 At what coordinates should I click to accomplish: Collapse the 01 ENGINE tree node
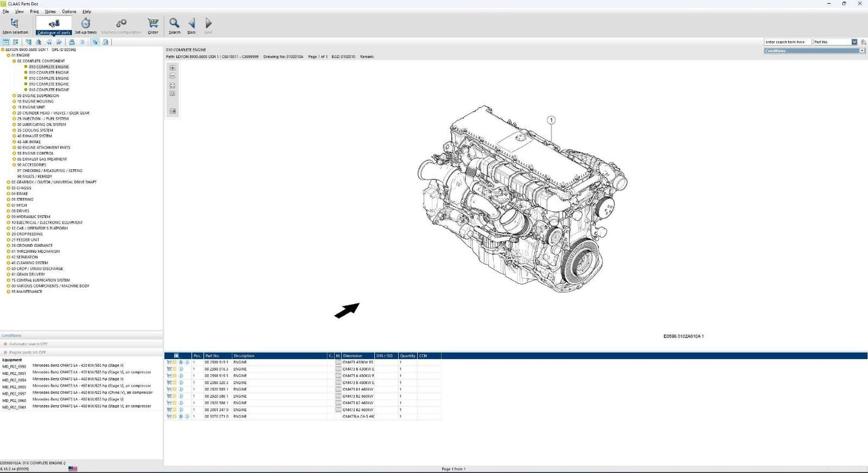pyautogui.click(x=8, y=55)
